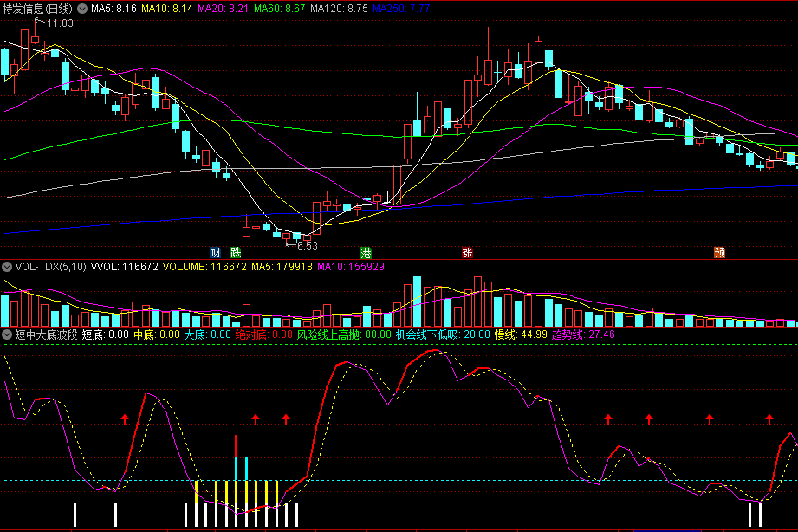Viewport: 798px width, 532px height.
Task: Select the 中底: 0.00 label
Action: [x=157, y=334]
